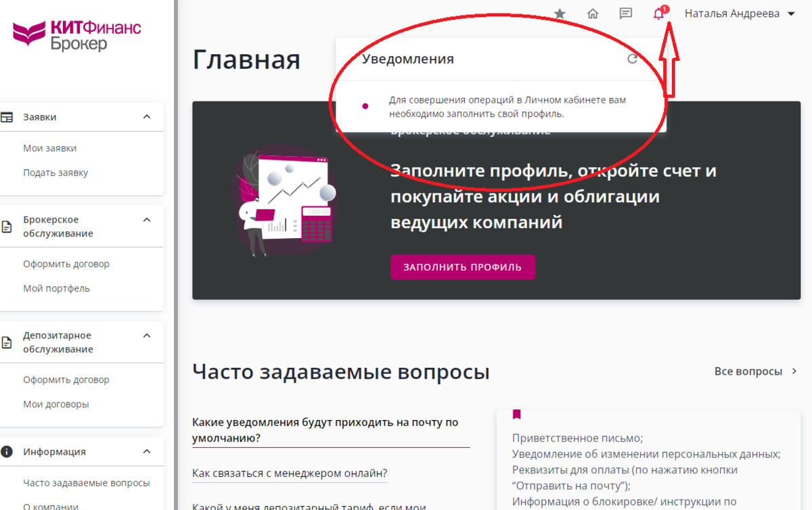Click the profile notification in the Уведомления popup
812x510 pixels.
click(x=510, y=106)
